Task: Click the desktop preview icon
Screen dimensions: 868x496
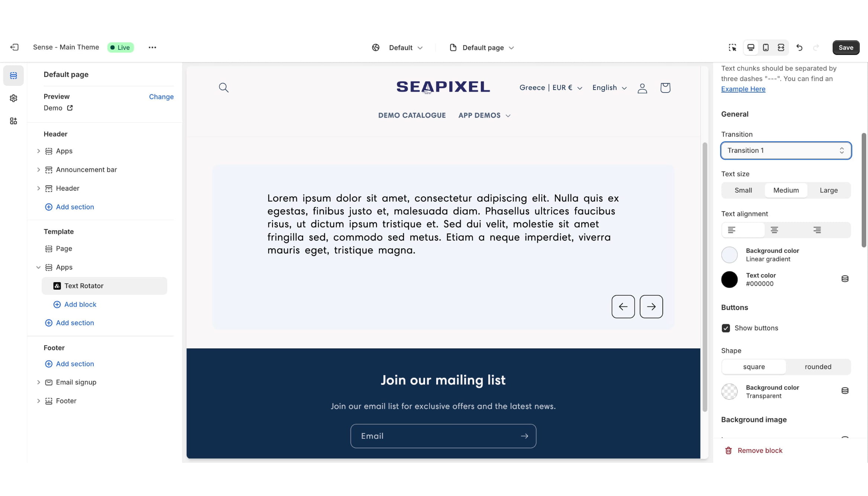Action: [x=750, y=47]
